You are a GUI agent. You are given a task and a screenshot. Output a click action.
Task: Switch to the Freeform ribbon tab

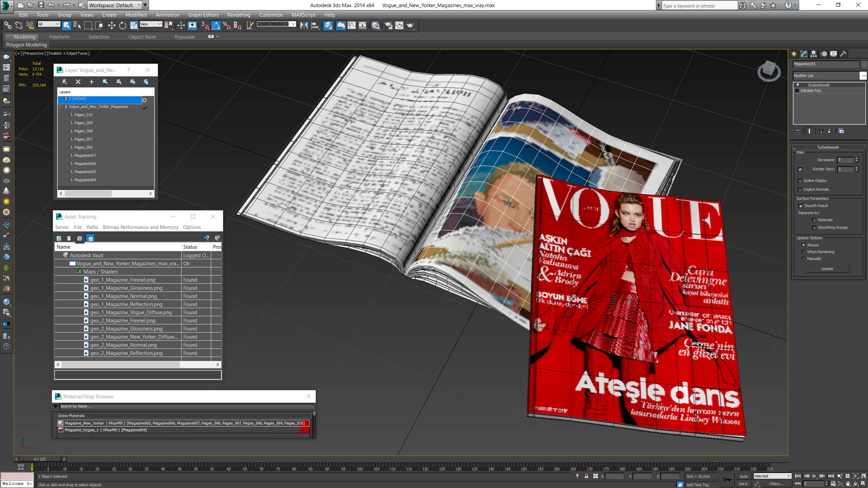click(x=59, y=37)
